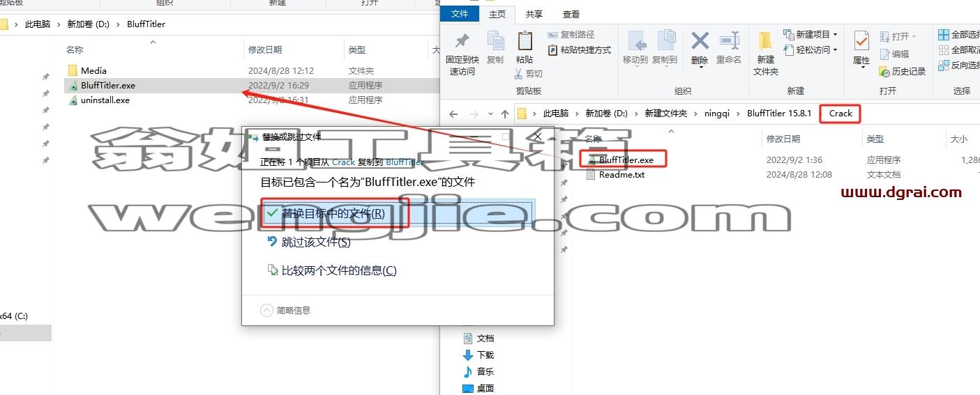Image resolution: width=980 pixels, height=395 pixels.
Task: Sort by 大小 column in Crack window
Action: pyautogui.click(x=959, y=139)
